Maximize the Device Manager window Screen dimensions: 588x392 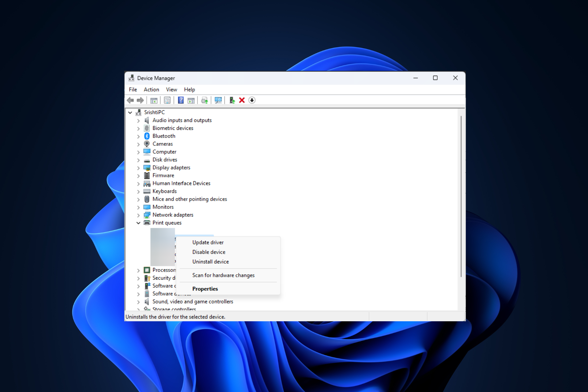coord(435,78)
